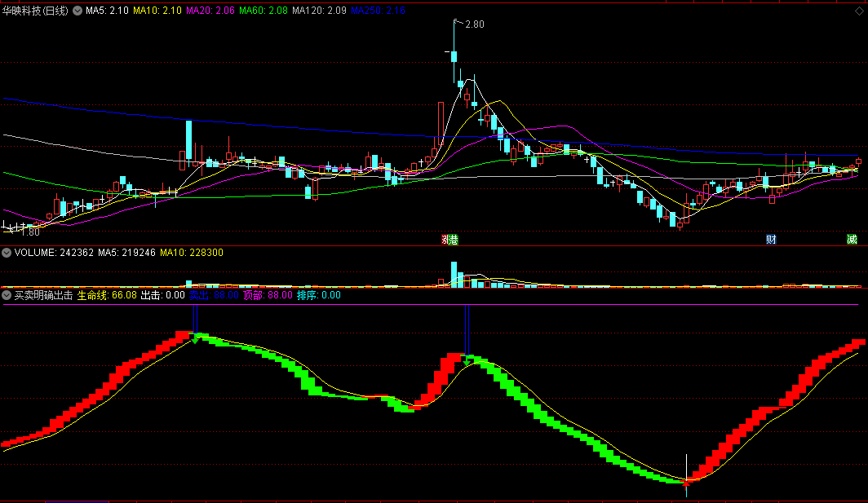The width and height of the screenshot is (868, 503).
Task: Click the green MA60: 2.08 label
Action: click(263, 11)
